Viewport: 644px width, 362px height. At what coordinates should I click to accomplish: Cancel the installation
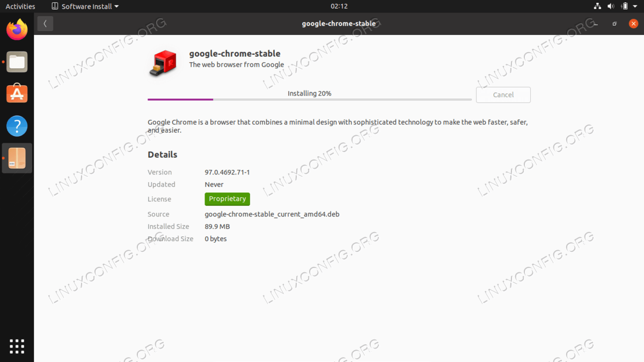coord(503,95)
